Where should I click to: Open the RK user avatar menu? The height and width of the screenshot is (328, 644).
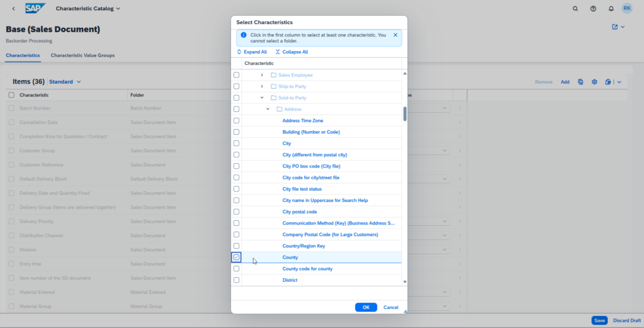(x=627, y=8)
